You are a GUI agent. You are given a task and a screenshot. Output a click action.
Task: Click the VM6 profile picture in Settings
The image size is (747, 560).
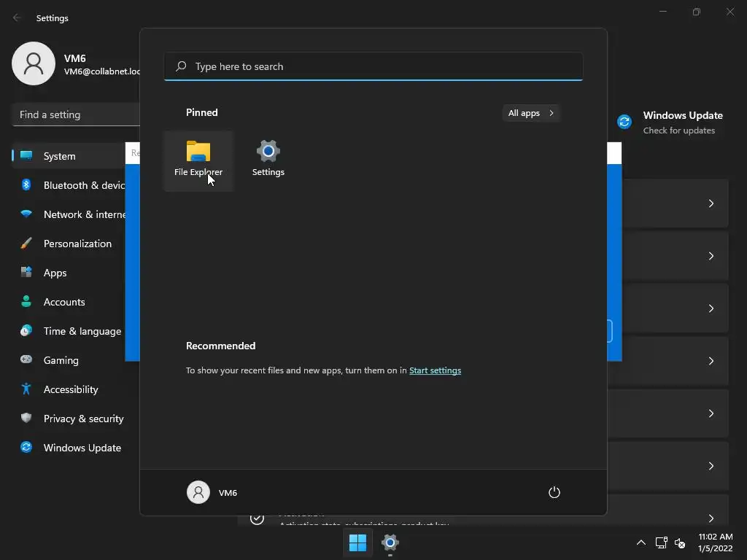coord(34,63)
